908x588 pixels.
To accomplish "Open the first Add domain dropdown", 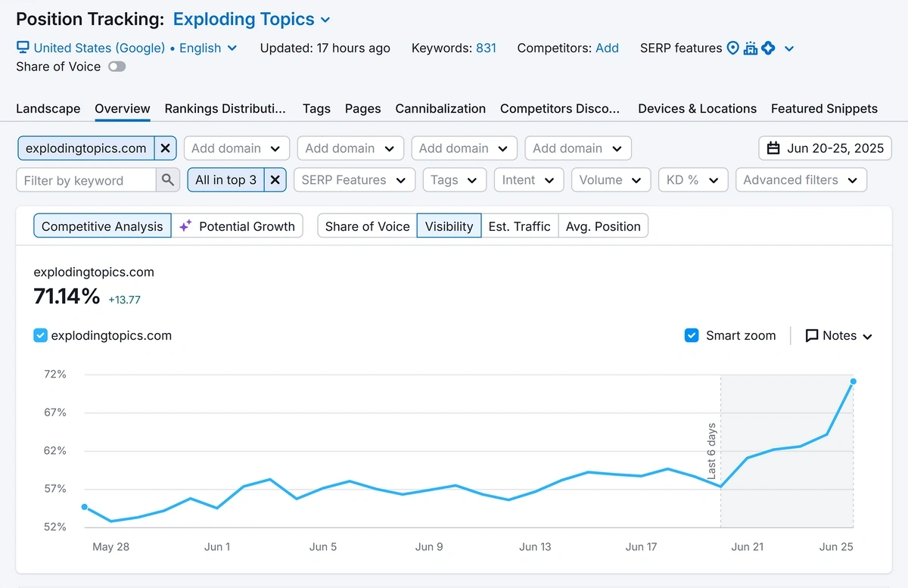I will (x=236, y=148).
